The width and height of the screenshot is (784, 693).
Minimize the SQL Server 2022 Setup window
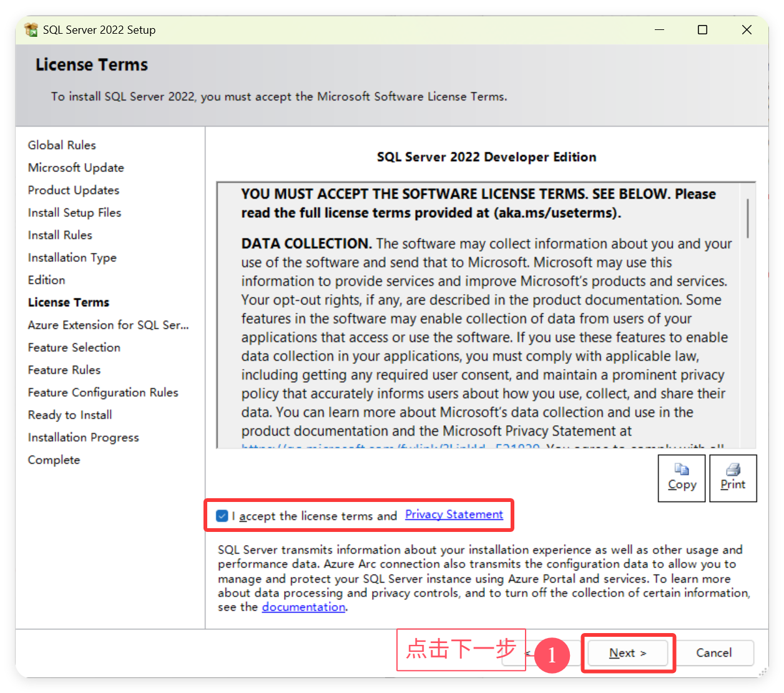659,29
